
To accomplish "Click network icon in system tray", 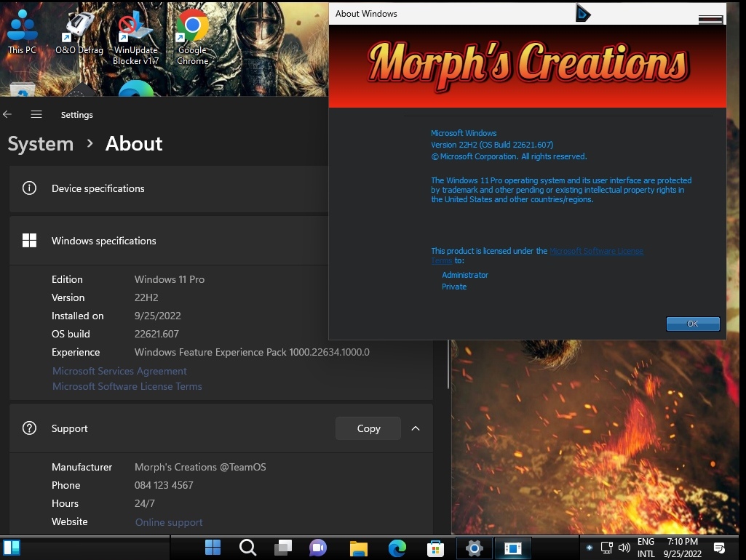I will [606, 548].
